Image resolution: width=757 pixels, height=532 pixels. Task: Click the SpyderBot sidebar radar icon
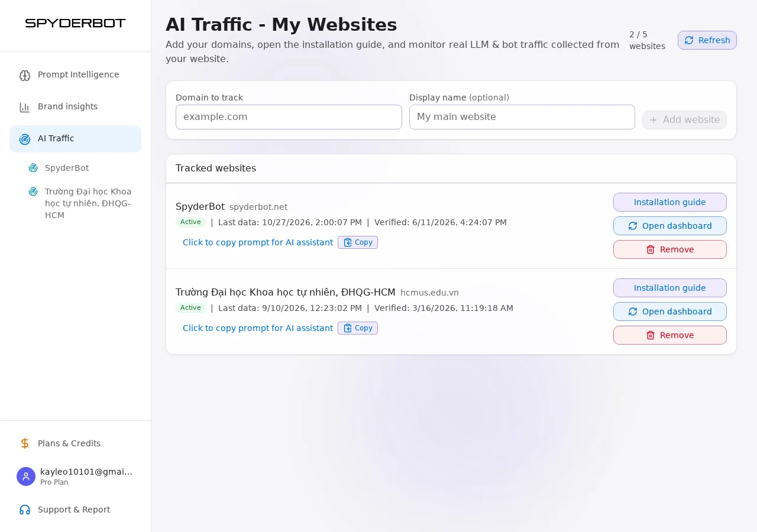tap(33, 168)
